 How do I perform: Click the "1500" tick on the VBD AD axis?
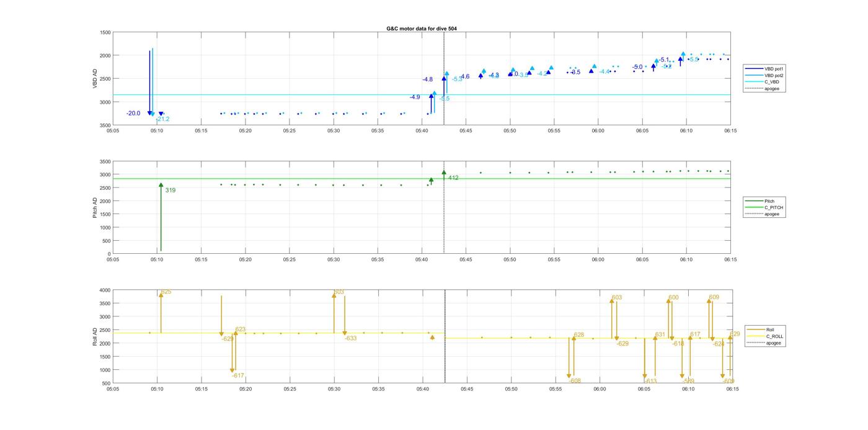click(x=104, y=32)
